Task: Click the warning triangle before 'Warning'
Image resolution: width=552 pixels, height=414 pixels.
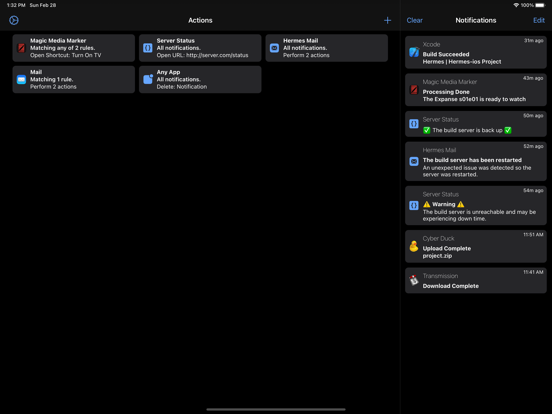Action: pyautogui.click(x=427, y=204)
